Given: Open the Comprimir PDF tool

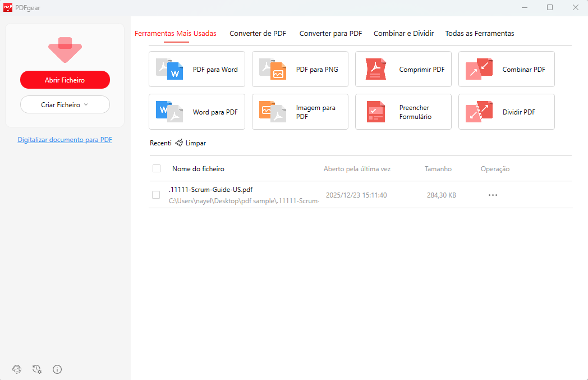Looking at the screenshot, I should (403, 70).
